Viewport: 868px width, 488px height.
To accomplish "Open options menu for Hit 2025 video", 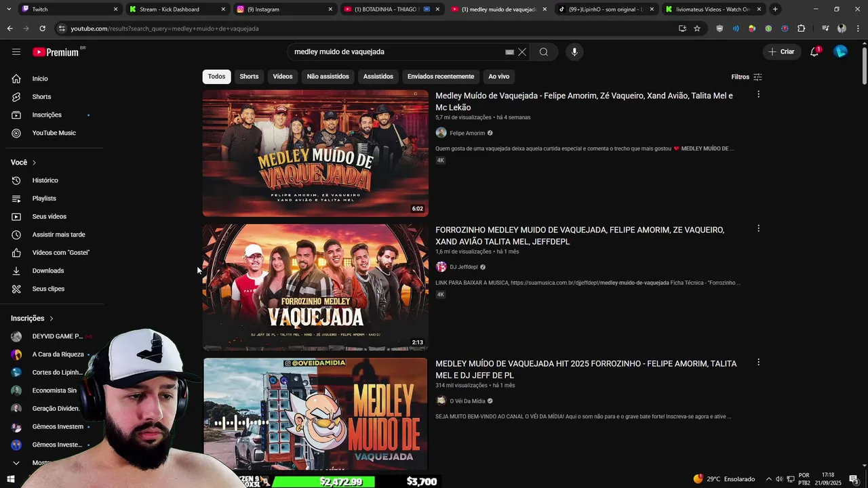I will (x=758, y=363).
